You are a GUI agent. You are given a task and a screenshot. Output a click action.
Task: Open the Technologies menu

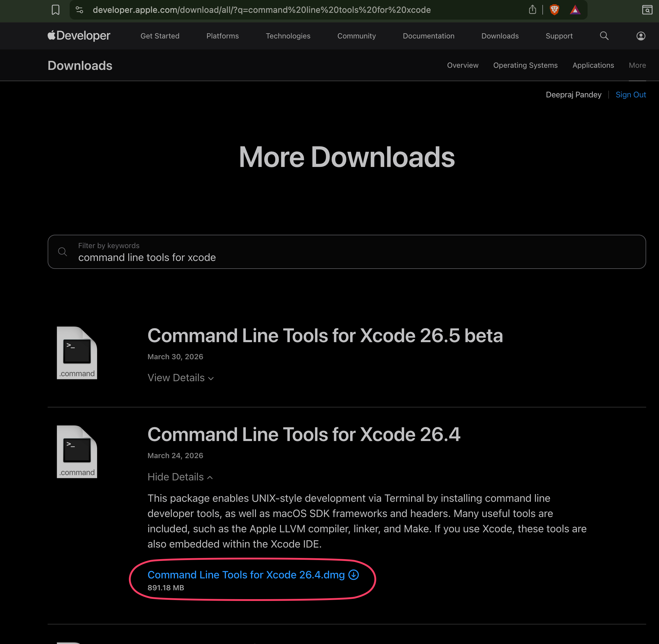pos(288,36)
